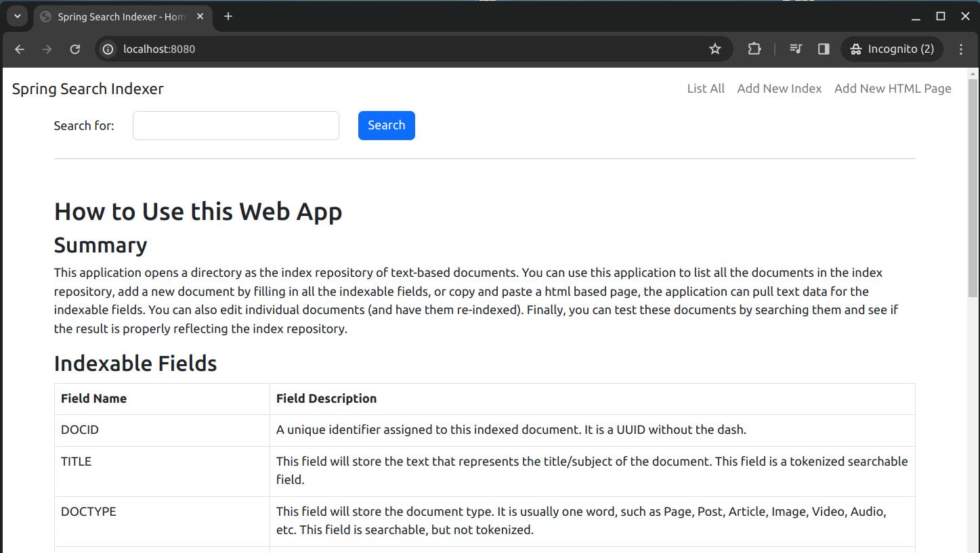
Task: View site information icon in address bar
Action: point(108,49)
